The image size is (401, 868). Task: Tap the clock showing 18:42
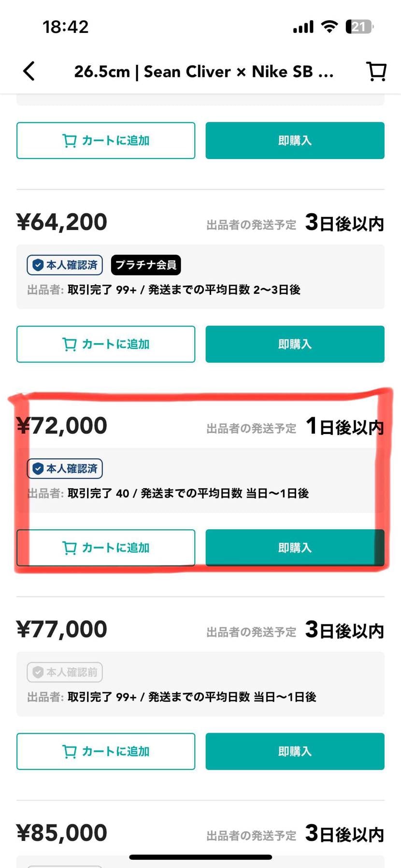click(66, 27)
